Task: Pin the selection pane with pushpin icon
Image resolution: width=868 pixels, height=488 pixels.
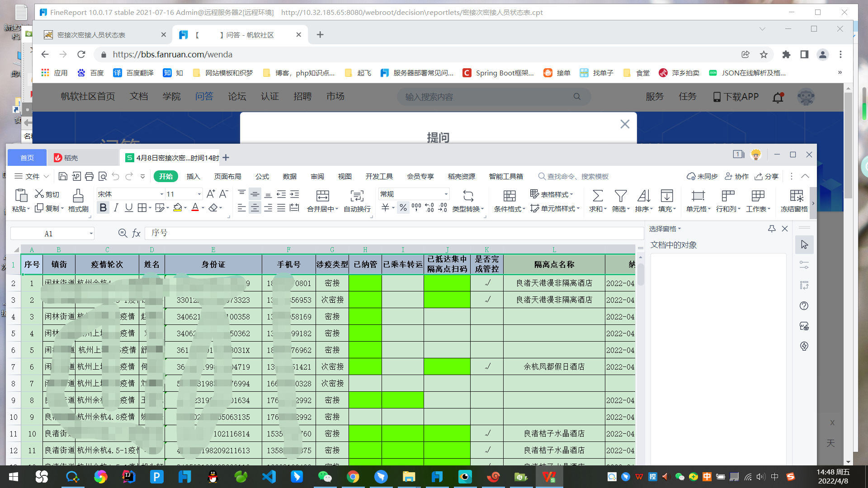Action: (772, 229)
